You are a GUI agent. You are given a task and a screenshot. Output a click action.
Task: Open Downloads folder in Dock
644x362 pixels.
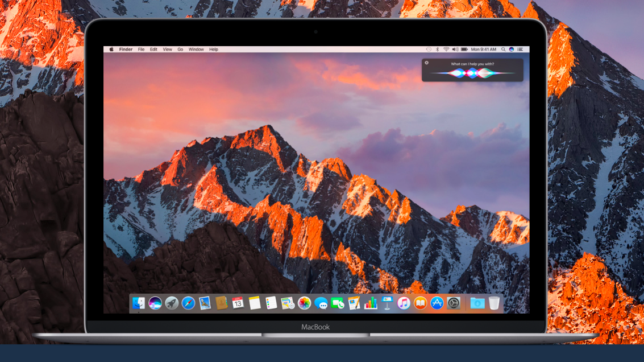pos(477,303)
